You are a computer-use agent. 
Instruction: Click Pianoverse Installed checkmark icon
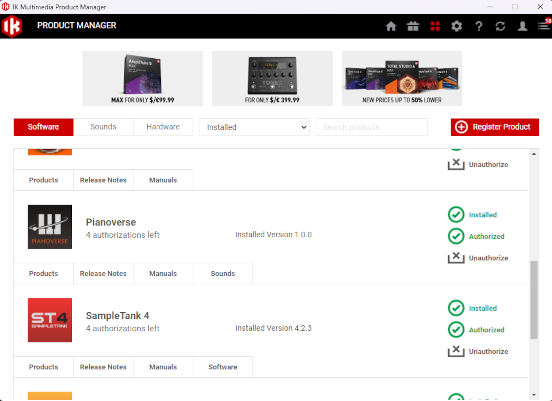[456, 214]
